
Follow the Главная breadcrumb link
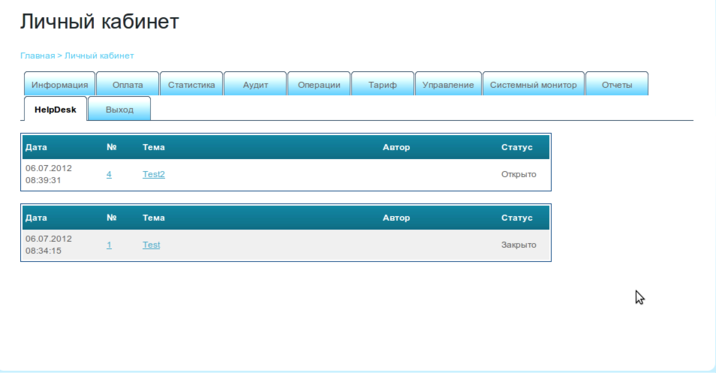pos(37,56)
